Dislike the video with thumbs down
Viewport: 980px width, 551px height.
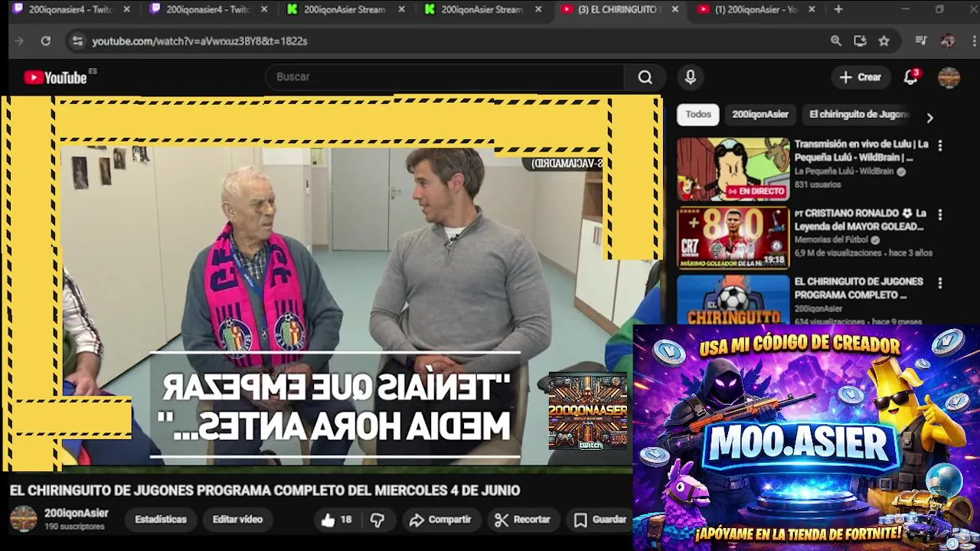(x=377, y=520)
